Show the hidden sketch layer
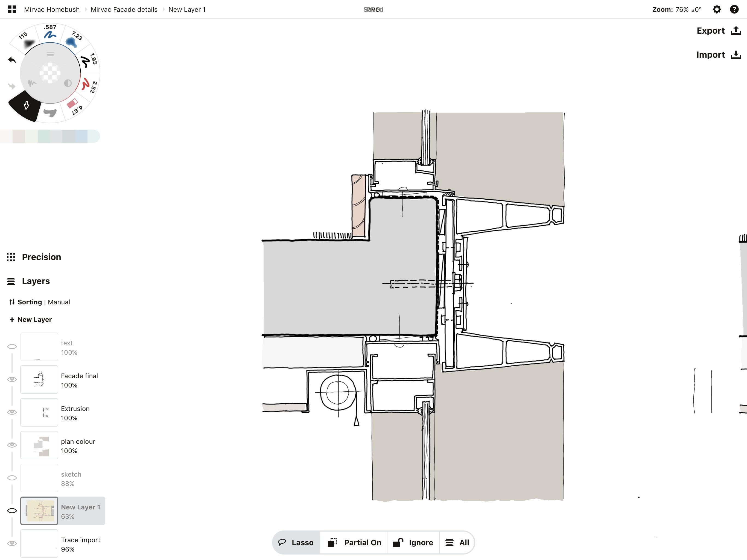Image resolution: width=747 pixels, height=560 pixels. tap(12, 478)
